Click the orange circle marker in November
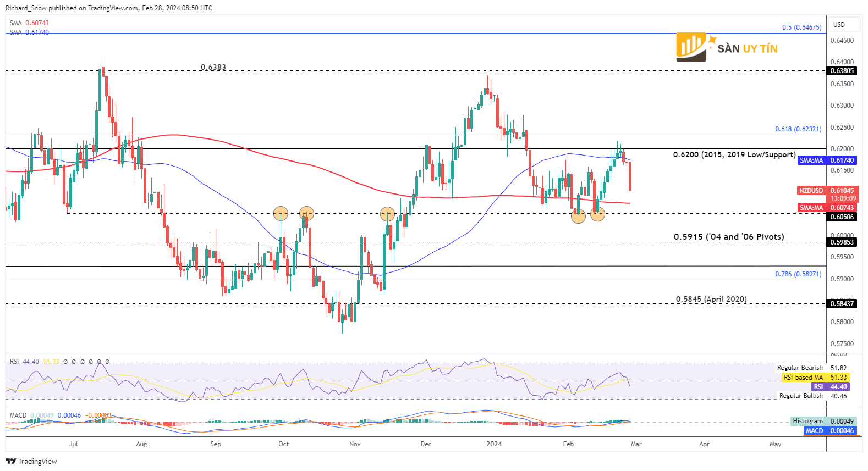 (387, 214)
